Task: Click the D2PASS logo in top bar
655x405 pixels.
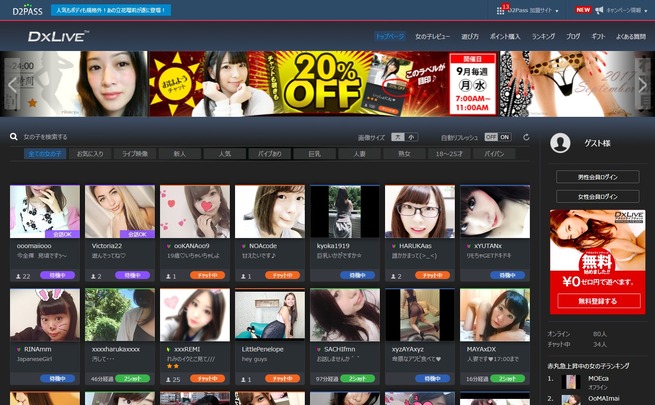Action: (x=27, y=10)
